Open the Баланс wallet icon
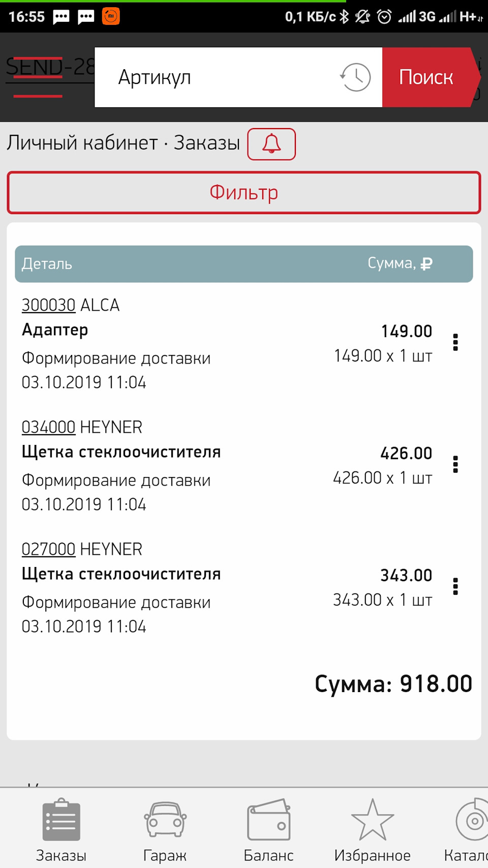 coord(268,820)
